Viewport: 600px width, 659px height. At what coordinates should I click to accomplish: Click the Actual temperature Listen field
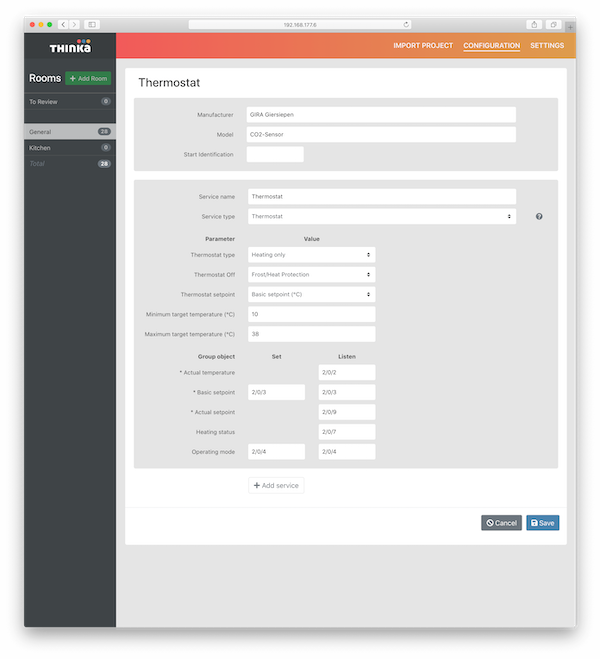(347, 372)
